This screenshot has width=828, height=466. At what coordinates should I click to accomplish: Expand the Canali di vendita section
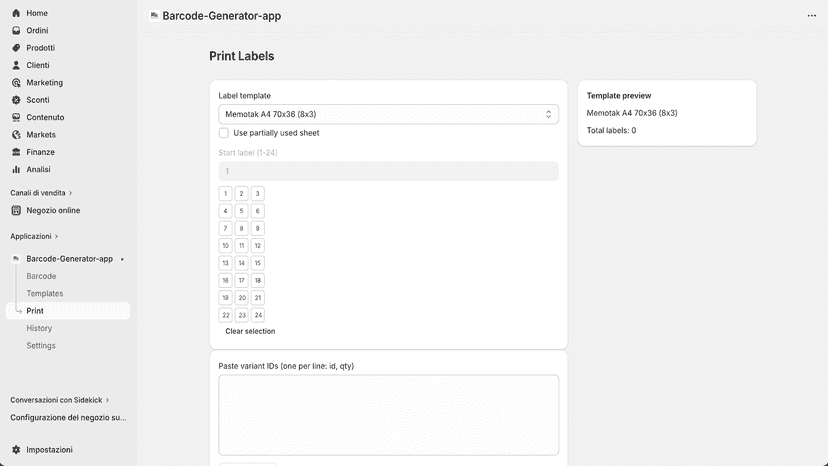[x=41, y=193]
